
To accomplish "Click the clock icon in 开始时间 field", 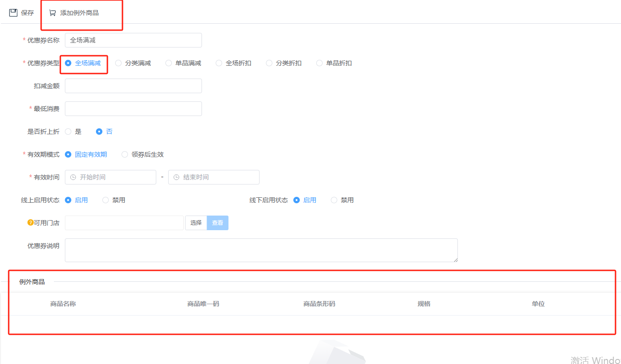I will click(x=73, y=177).
